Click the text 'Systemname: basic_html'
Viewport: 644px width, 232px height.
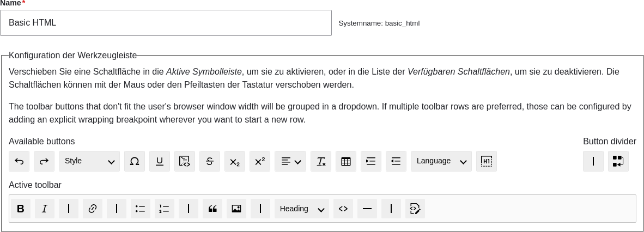[379, 23]
